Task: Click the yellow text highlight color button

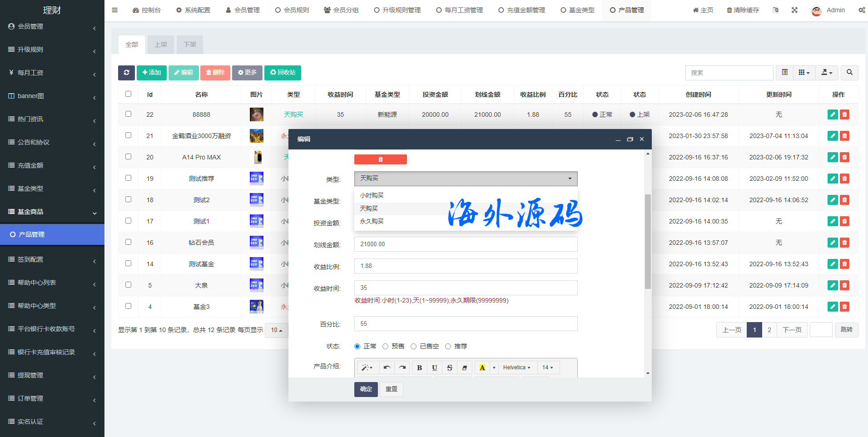Action: pyautogui.click(x=482, y=367)
